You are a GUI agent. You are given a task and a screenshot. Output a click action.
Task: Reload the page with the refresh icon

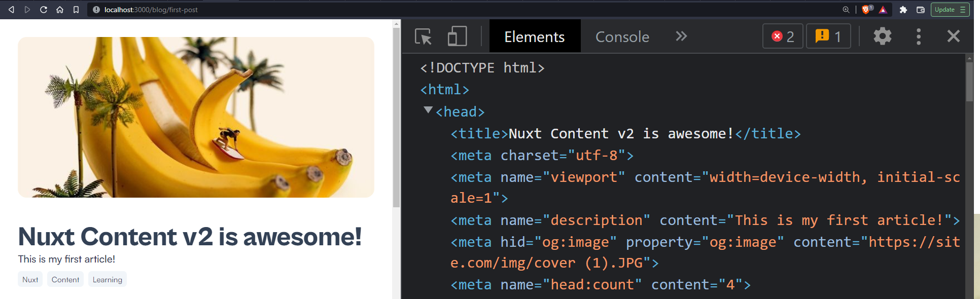pos(44,10)
